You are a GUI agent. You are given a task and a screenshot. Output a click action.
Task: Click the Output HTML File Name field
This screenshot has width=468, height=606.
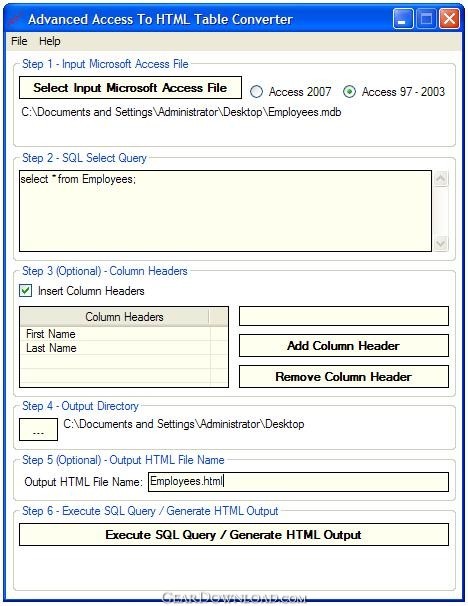[x=298, y=482]
